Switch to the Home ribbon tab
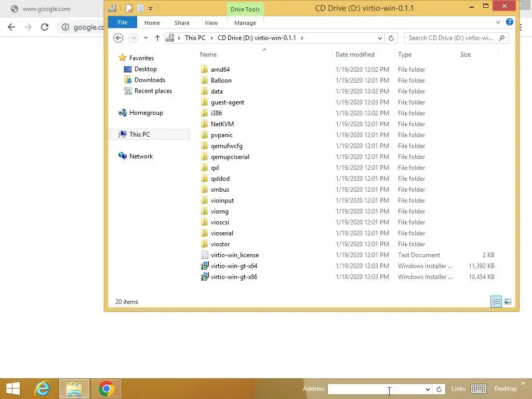Image resolution: width=532 pixels, height=399 pixels. (x=152, y=23)
